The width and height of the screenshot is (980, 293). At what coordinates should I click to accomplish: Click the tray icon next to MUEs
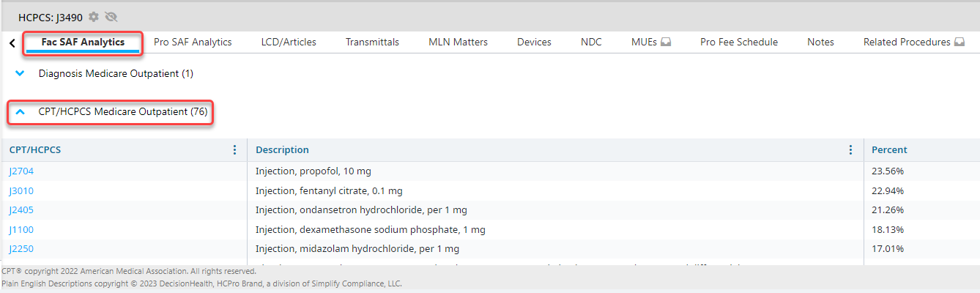(666, 42)
